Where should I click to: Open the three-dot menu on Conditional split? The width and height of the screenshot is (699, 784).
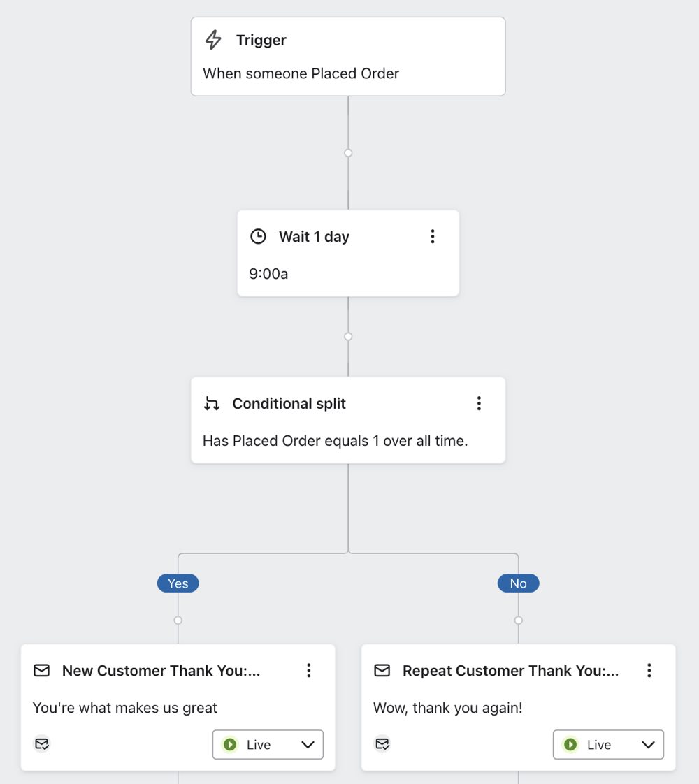point(479,403)
